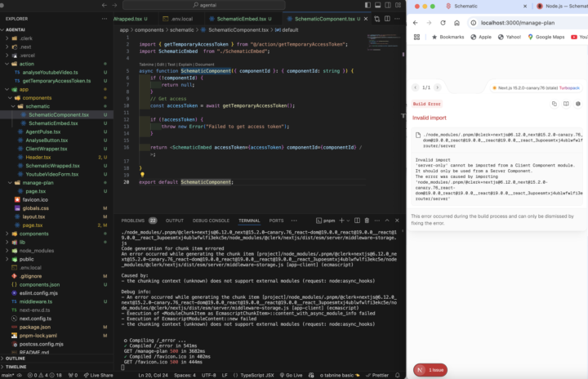Viewport: 588px width, 379px height.
Task: Click Go Live in status bar
Action: tap(291, 375)
